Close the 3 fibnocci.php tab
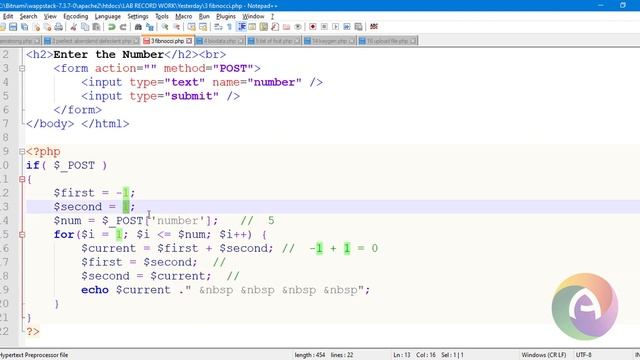 point(189,41)
